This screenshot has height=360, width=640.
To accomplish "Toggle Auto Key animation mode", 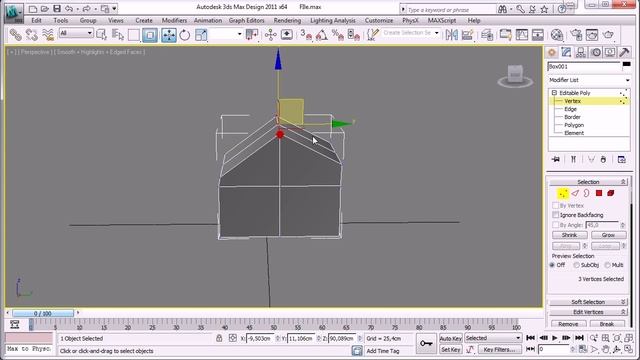I will [451, 338].
